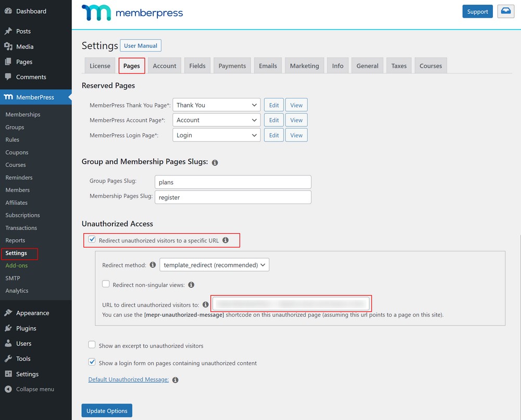Click View for the Thank You page
Image resolution: width=521 pixels, height=420 pixels.
(x=296, y=105)
